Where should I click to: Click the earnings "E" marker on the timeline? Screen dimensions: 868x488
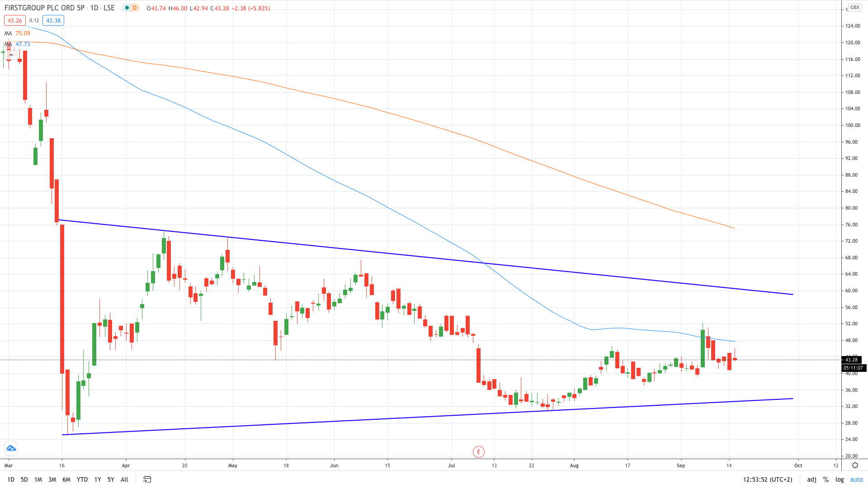pos(479,452)
